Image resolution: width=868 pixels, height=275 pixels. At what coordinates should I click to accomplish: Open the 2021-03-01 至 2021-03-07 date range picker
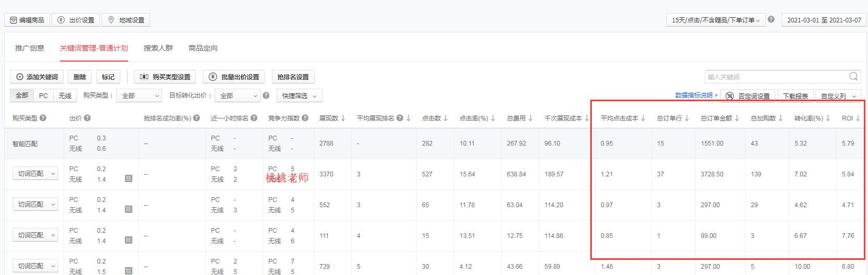824,20
